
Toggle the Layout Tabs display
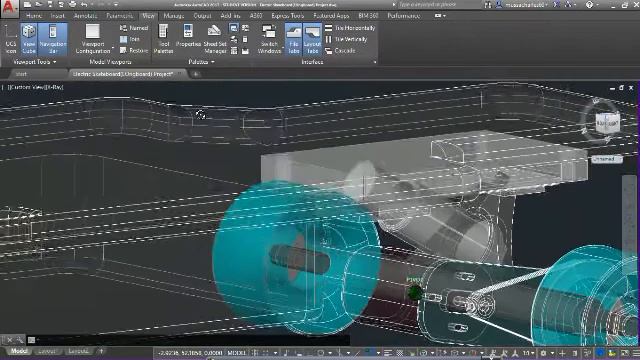(x=312, y=40)
